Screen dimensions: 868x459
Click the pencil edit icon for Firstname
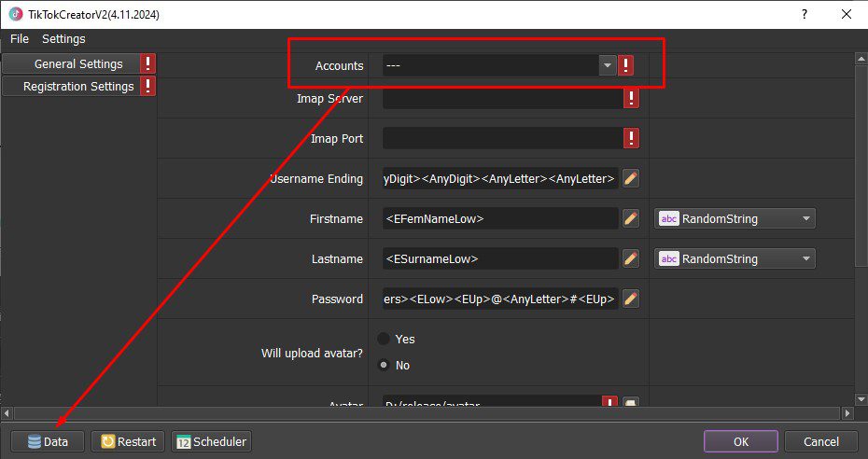(x=631, y=218)
